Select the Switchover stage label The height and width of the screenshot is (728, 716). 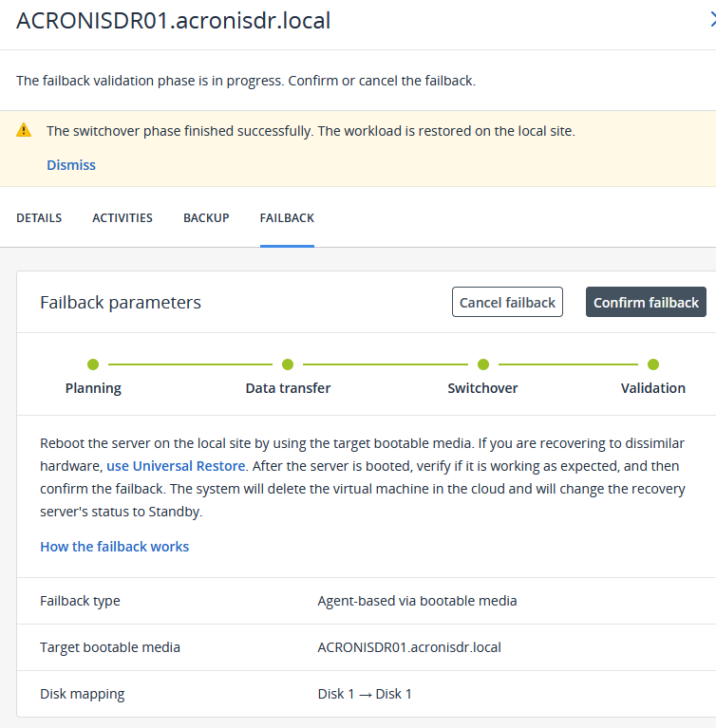point(482,388)
